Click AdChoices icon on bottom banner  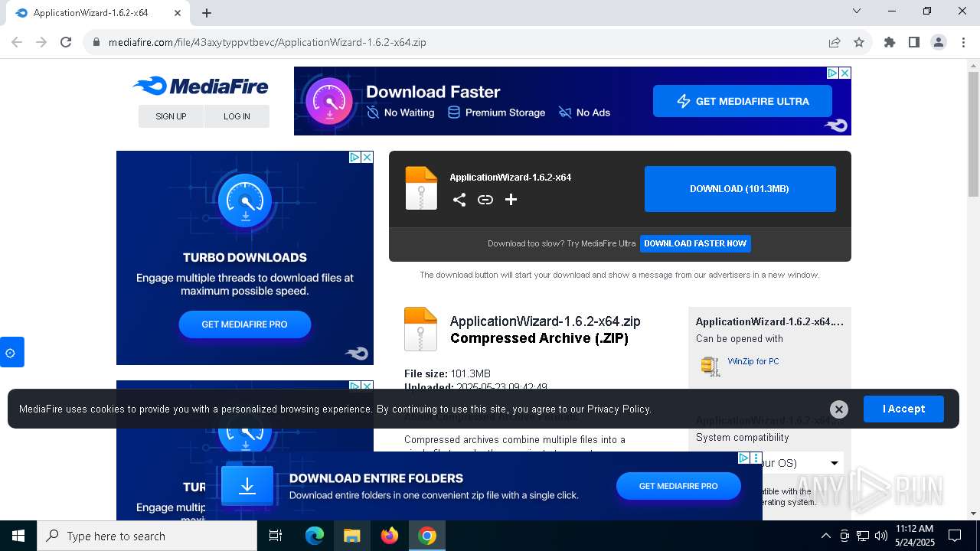click(x=743, y=458)
